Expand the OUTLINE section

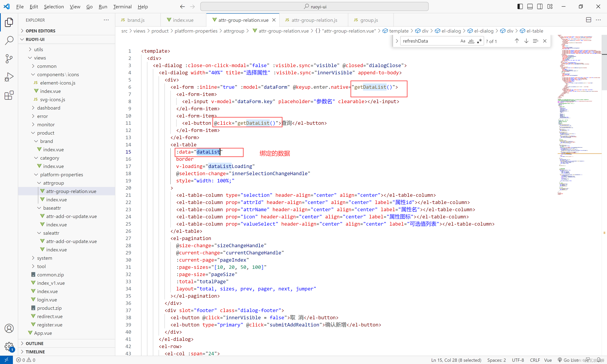point(67,343)
